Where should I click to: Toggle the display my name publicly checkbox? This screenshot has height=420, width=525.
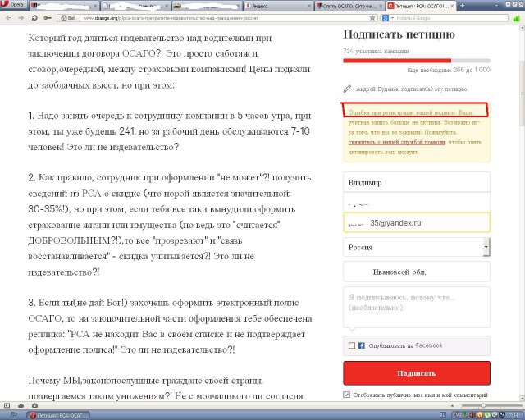[347, 395]
